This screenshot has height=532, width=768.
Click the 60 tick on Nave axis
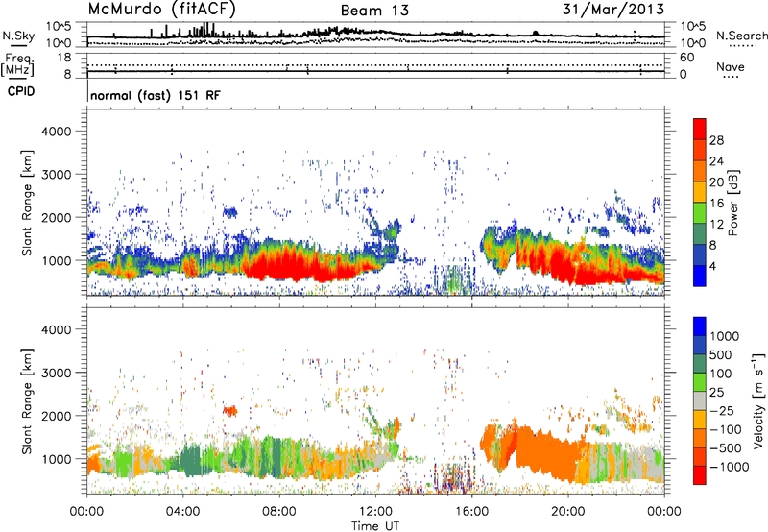686,58
